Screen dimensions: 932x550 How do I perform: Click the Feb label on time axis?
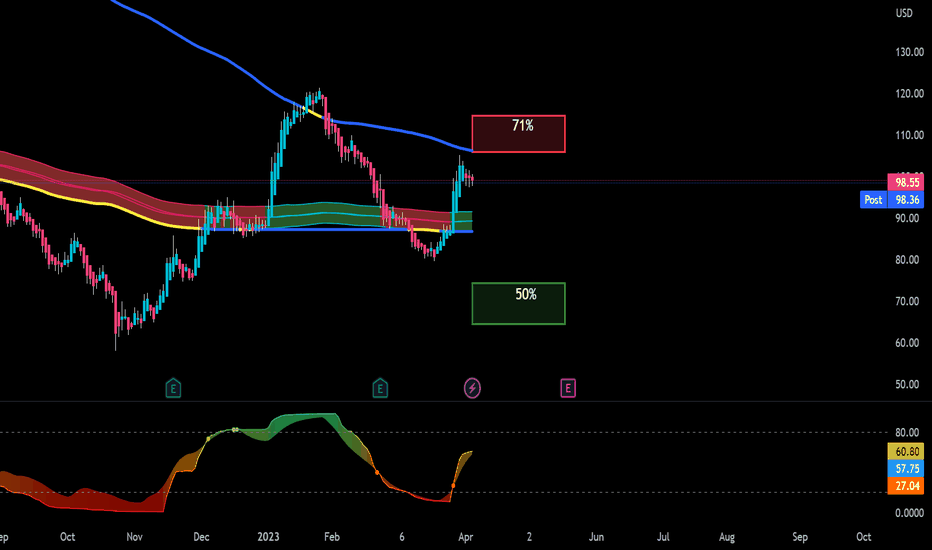(332, 537)
